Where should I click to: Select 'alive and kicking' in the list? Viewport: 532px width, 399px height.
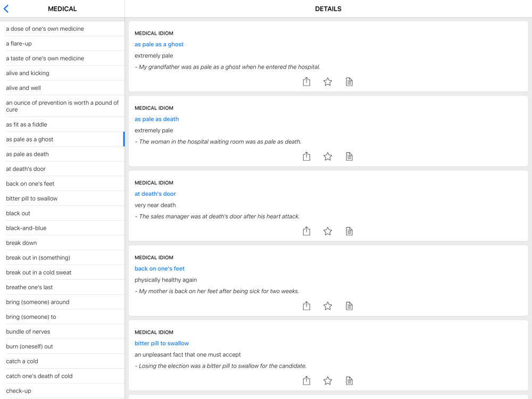(28, 73)
